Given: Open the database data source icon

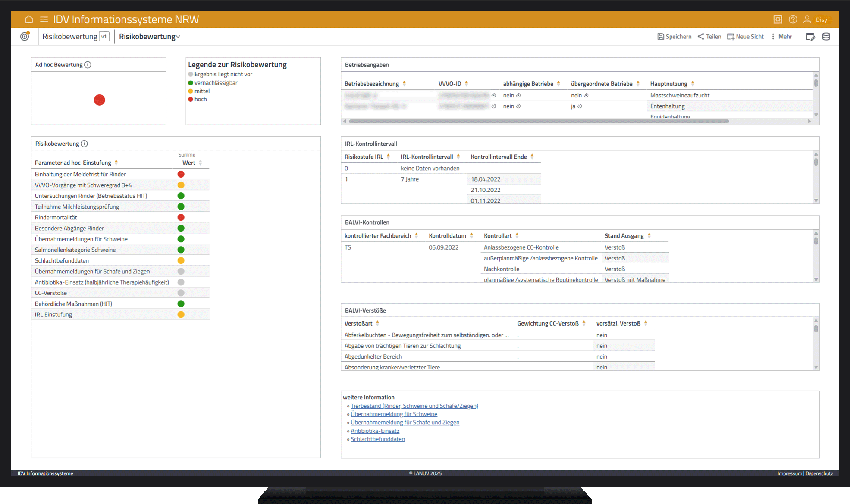Looking at the screenshot, I should (x=826, y=37).
